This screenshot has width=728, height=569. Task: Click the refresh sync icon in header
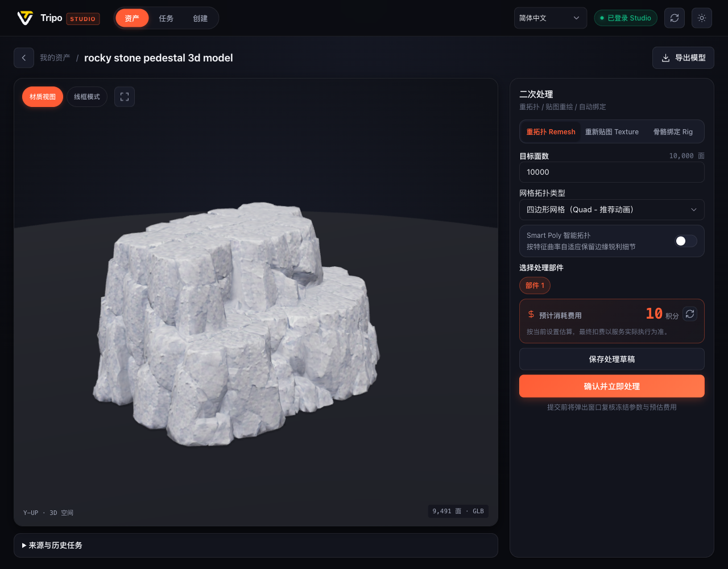click(x=675, y=18)
